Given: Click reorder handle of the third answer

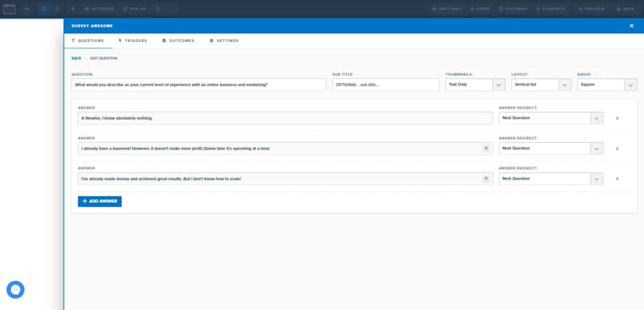Looking at the screenshot, I should (617, 178).
